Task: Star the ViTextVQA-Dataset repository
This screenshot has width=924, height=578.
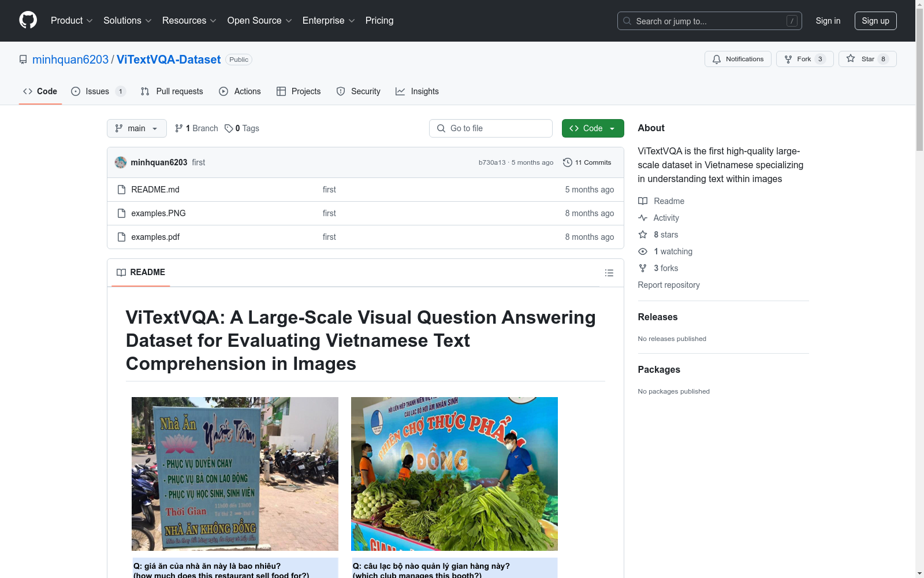Action: click(x=867, y=59)
